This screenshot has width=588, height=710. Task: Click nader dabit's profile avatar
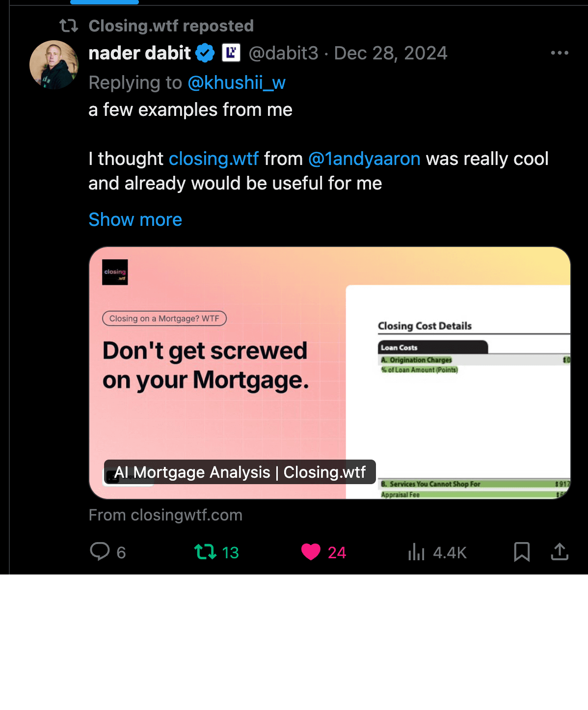[53, 65]
